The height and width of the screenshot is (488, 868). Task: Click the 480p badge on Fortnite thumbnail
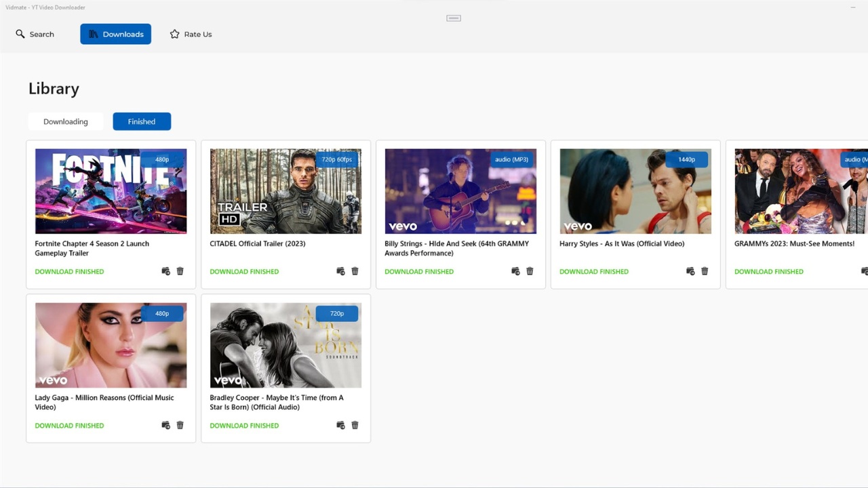[162, 159]
